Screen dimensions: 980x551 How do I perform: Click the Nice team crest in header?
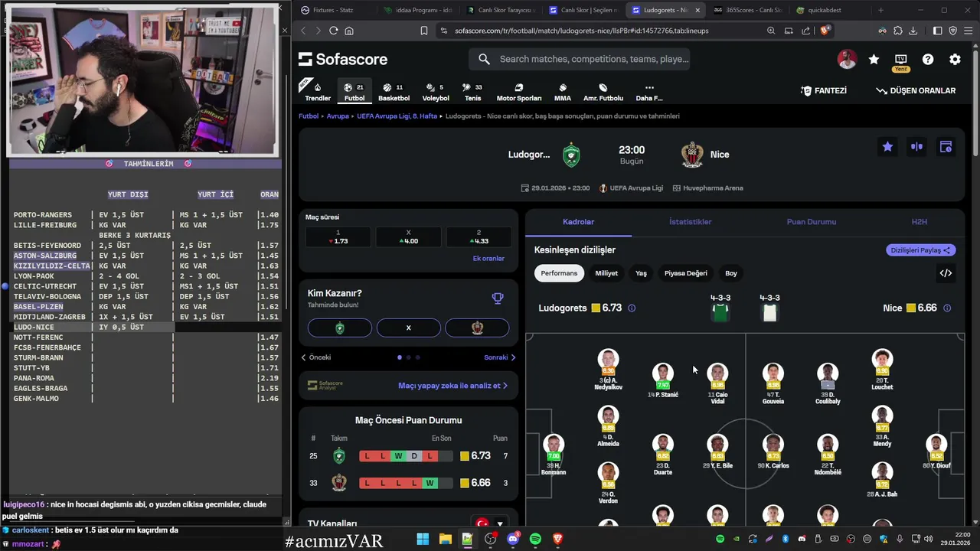692,155
